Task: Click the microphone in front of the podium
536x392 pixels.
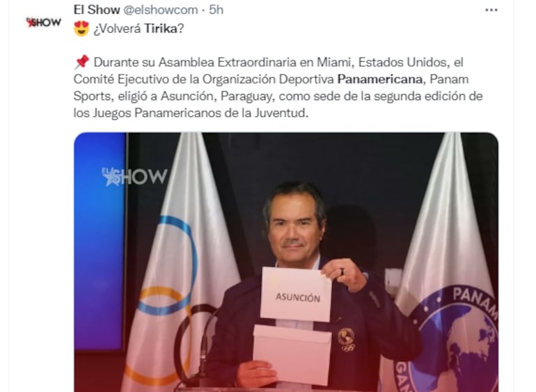Action: point(203,352)
